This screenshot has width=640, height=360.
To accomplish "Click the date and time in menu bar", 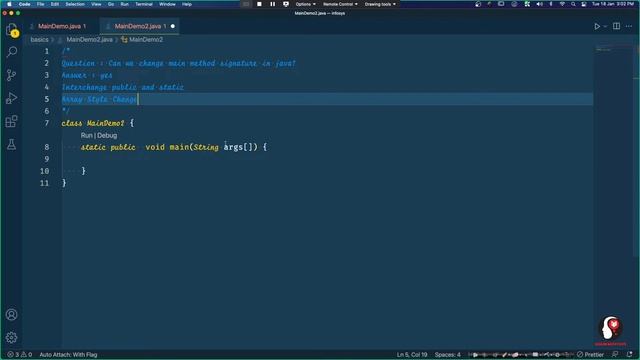I will [x=613, y=4].
